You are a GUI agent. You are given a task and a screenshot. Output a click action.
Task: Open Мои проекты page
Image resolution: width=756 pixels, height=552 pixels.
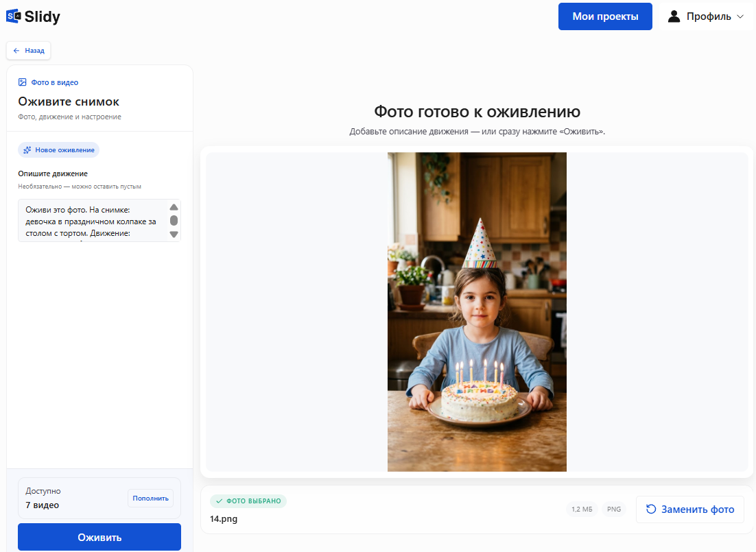[605, 16]
